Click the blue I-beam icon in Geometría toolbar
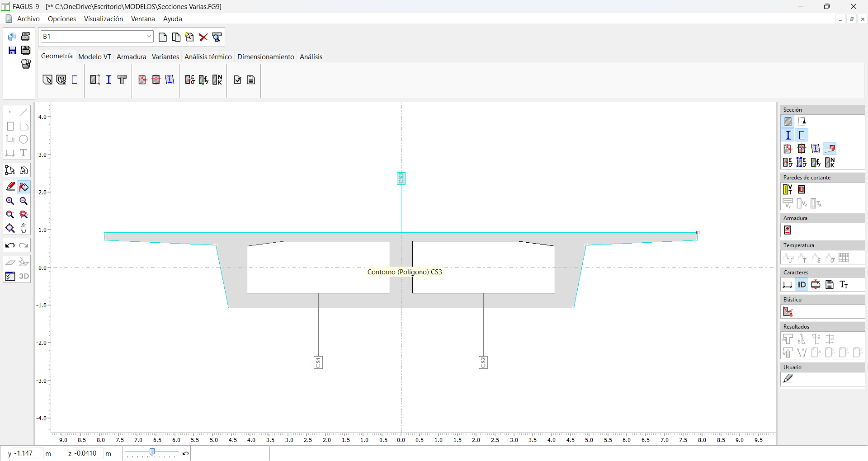Screen dimensions: 868x461 (108, 80)
